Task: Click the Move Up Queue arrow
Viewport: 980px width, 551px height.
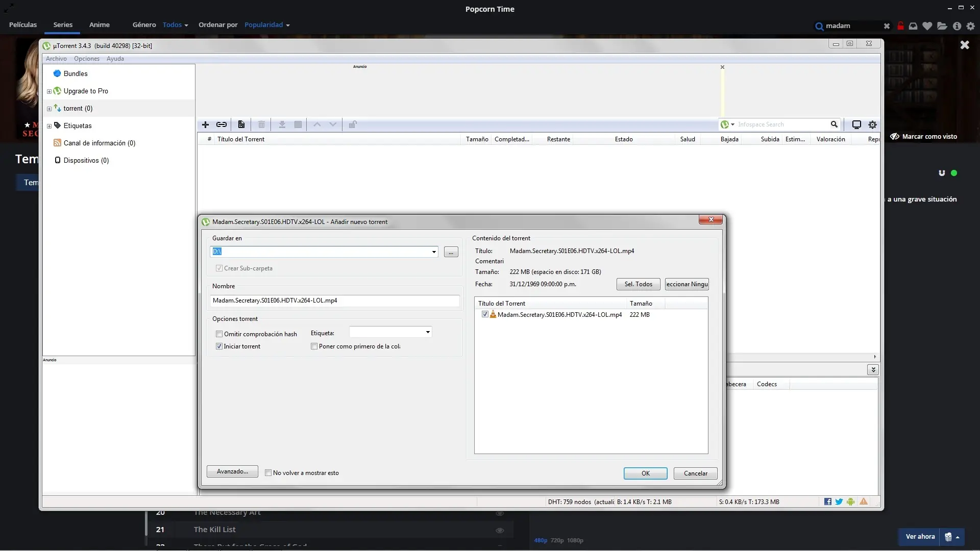Action: point(317,124)
